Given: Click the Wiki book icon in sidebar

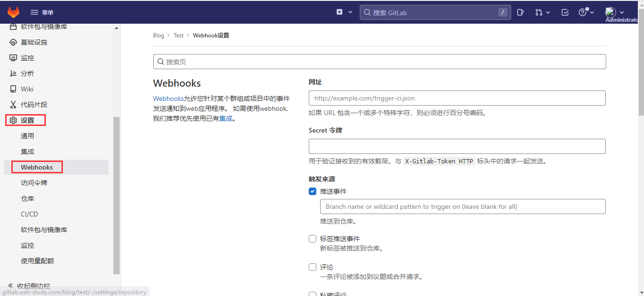Looking at the screenshot, I should (13, 89).
